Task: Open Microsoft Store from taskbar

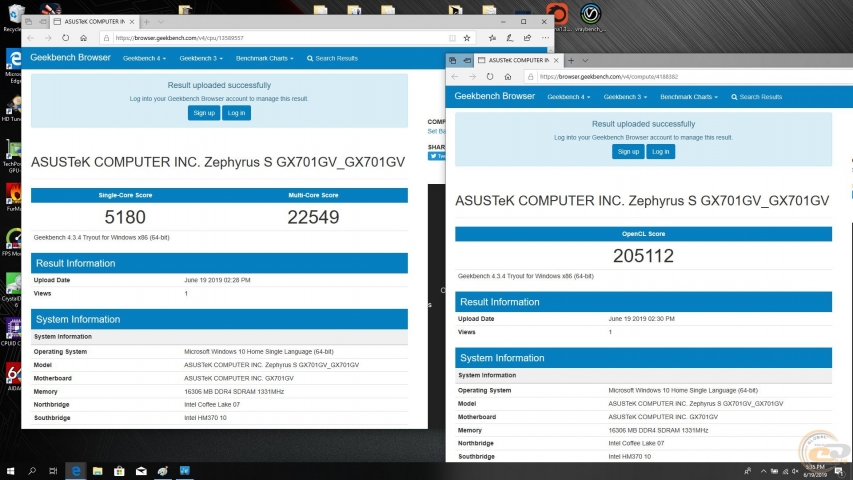Action: click(x=119, y=471)
